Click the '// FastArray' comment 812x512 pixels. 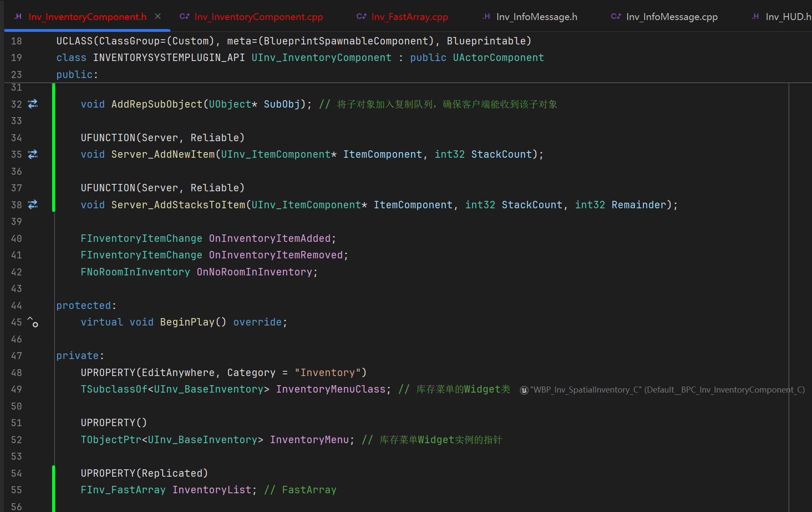click(300, 490)
